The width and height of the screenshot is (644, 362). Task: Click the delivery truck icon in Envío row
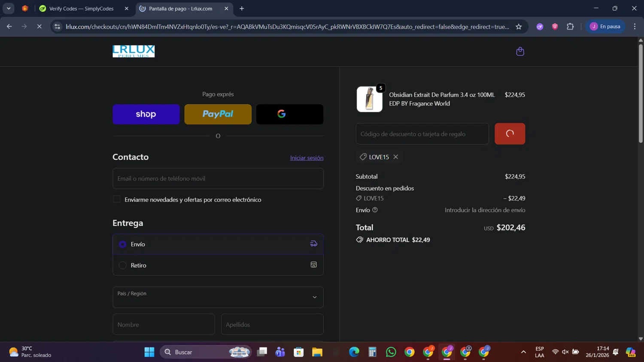pyautogui.click(x=314, y=244)
